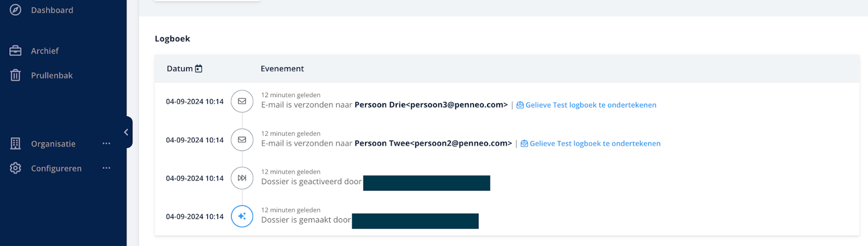Select the Configureren sidebar label
868x246 pixels.
click(56, 168)
